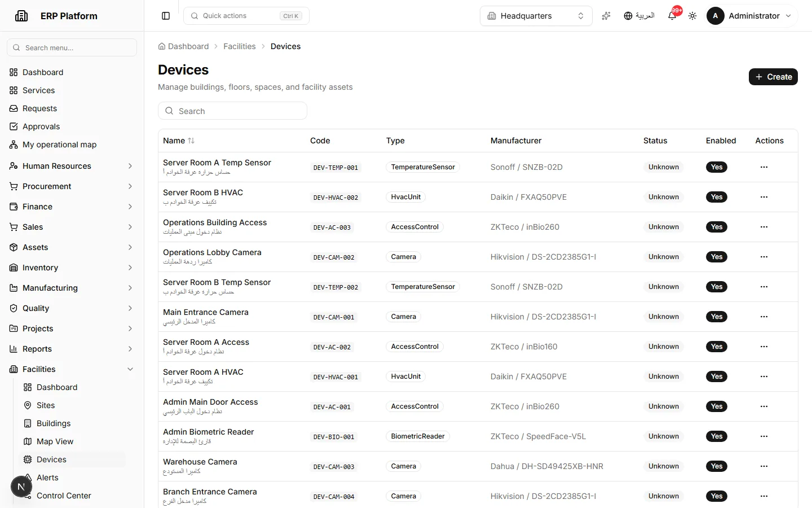This screenshot has width=812, height=508.
Task: Open the Sites submenu item
Action: (x=72, y=405)
